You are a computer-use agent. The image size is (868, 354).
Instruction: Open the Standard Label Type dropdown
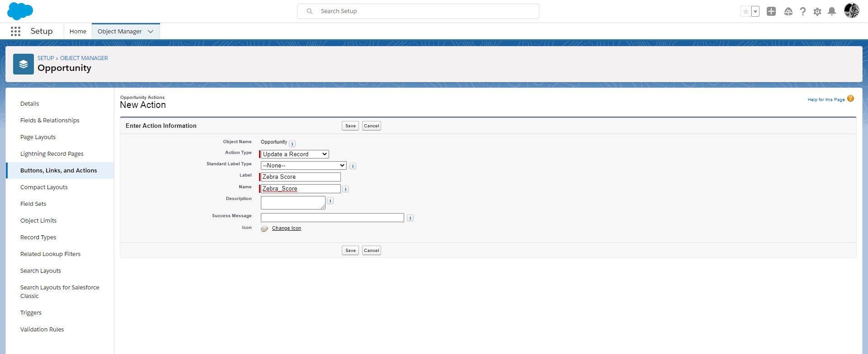click(304, 166)
